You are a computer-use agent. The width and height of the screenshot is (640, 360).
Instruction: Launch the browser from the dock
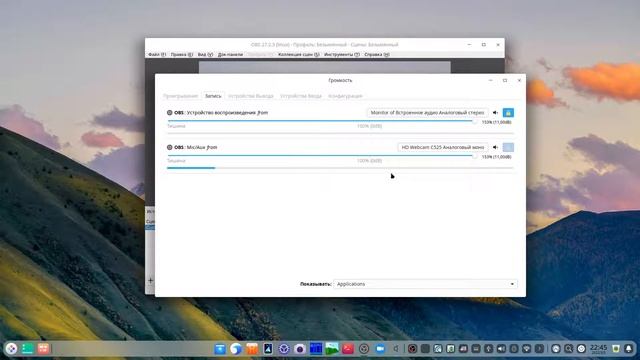point(236,349)
